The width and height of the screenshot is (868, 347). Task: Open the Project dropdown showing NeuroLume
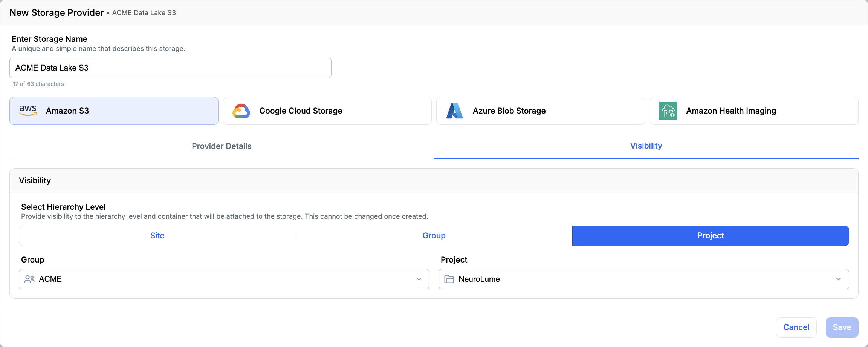[x=643, y=279]
